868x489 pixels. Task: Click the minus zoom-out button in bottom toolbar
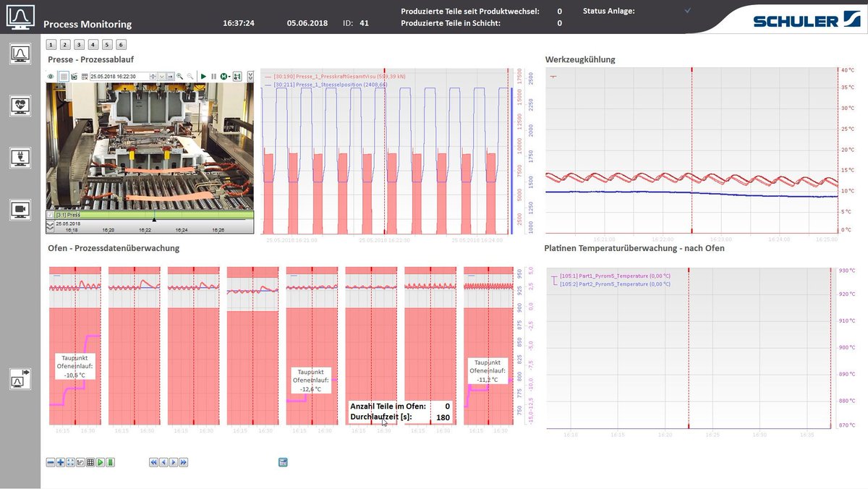(51, 462)
